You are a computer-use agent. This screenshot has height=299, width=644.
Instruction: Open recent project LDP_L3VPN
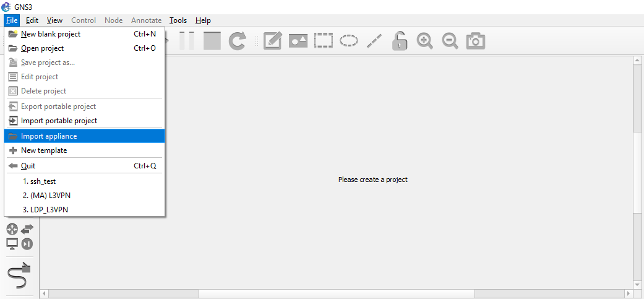[x=45, y=210]
